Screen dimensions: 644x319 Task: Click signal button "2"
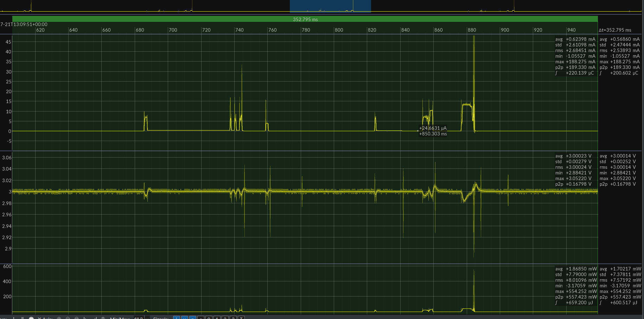(x=225, y=318)
